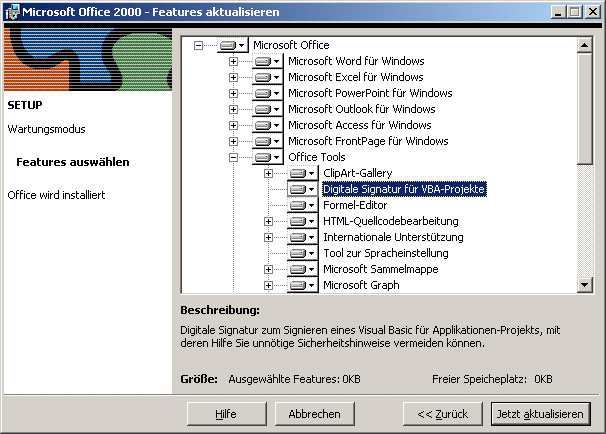Image resolution: width=606 pixels, height=434 pixels.
Task: Click the Freier Speicheplatz: 0KB text
Action: (492, 379)
